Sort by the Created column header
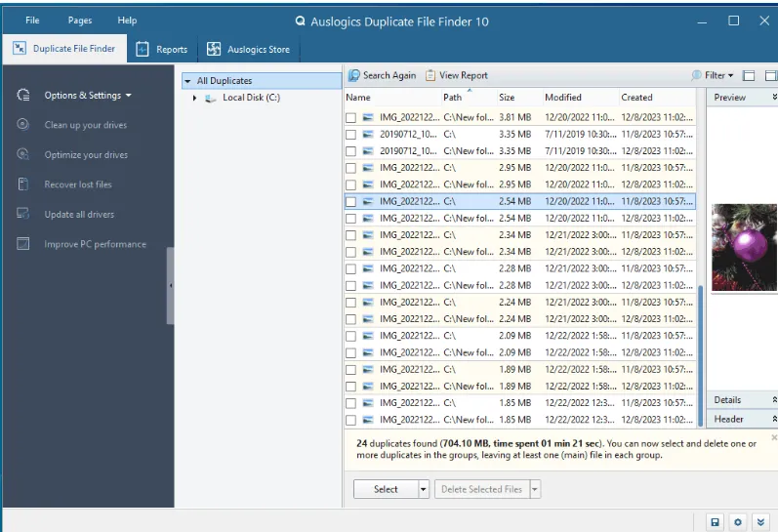The image size is (778, 532). point(657,98)
